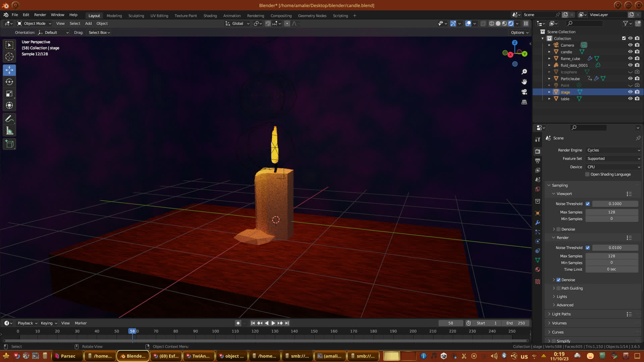Select the Measure tool

pyautogui.click(x=9, y=131)
